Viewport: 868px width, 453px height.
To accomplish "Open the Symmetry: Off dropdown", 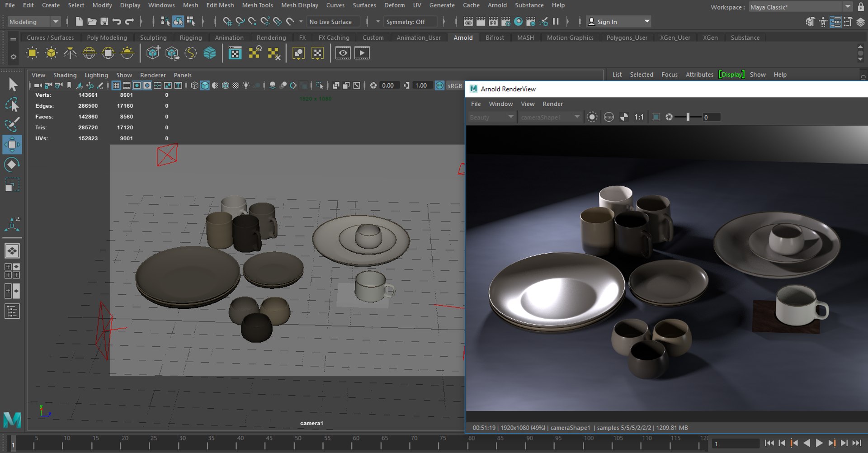I will click(410, 22).
